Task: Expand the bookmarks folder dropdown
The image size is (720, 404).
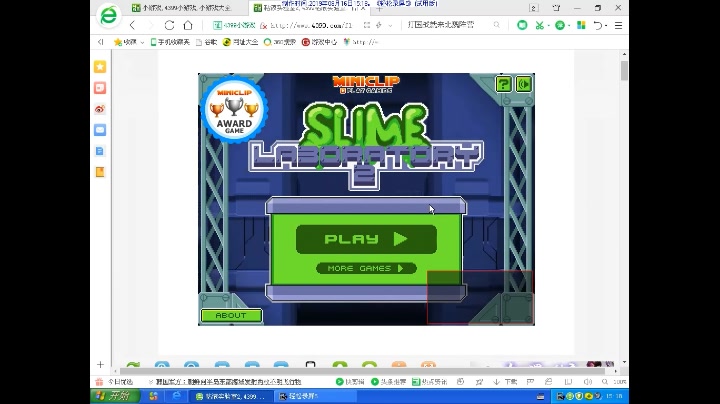Action: [x=141, y=42]
